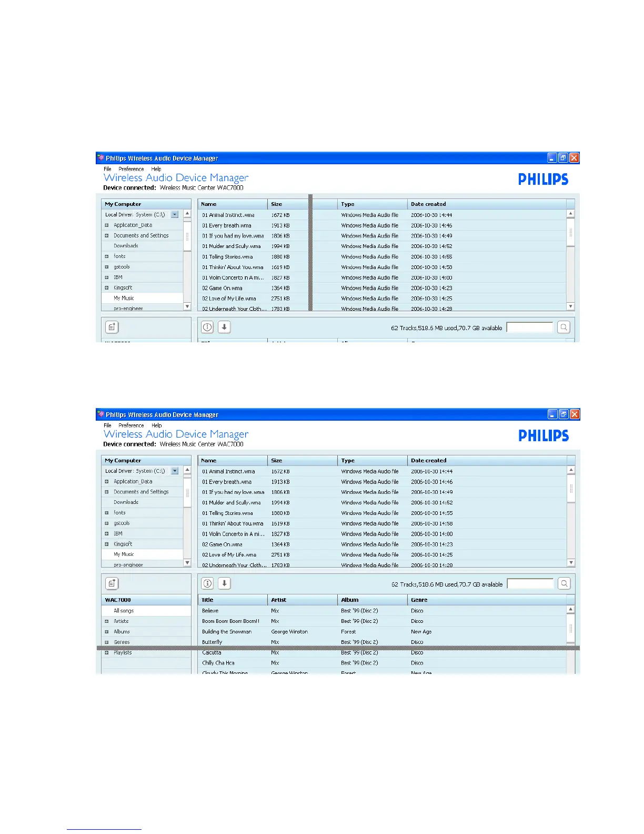The width and height of the screenshot is (644, 834).
Task: Click the song list scroll-up arrow
Action: (x=571, y=610)
